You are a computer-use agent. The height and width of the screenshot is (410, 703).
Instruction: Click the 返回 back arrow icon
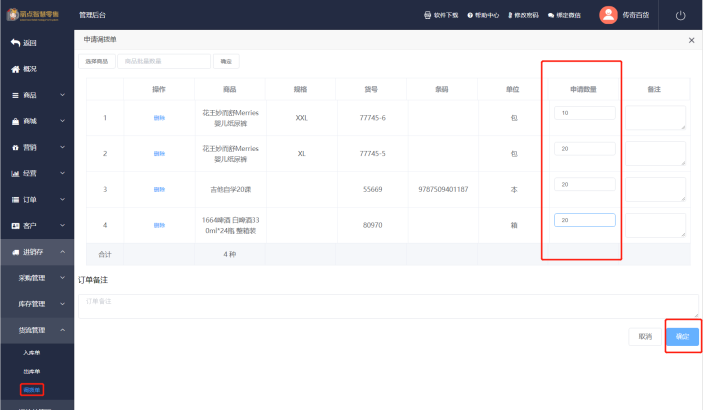coord(15,43)
